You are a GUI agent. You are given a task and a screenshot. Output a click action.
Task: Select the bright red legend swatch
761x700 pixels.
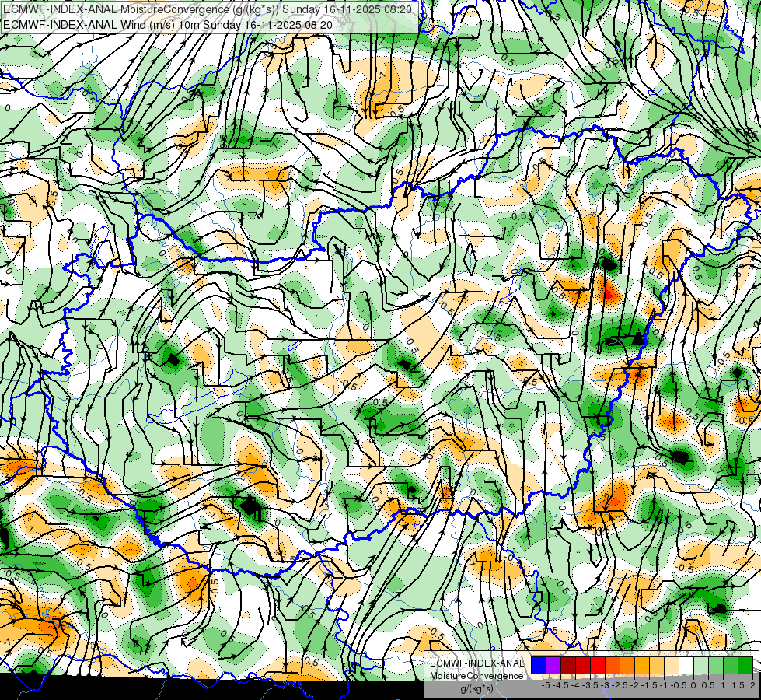598,666
